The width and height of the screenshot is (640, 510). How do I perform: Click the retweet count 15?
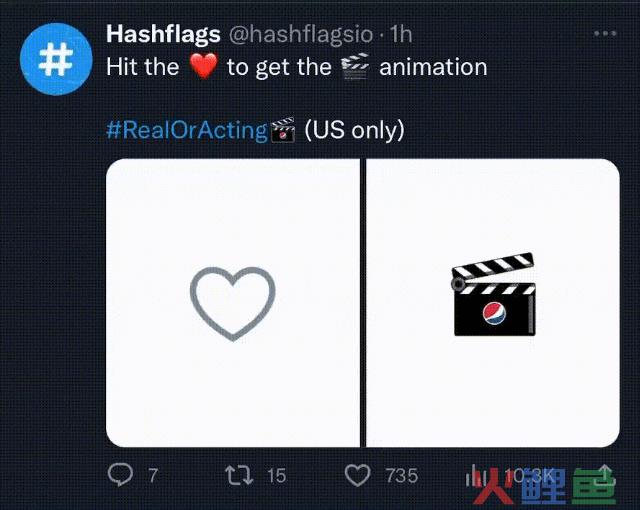(277, 476)
